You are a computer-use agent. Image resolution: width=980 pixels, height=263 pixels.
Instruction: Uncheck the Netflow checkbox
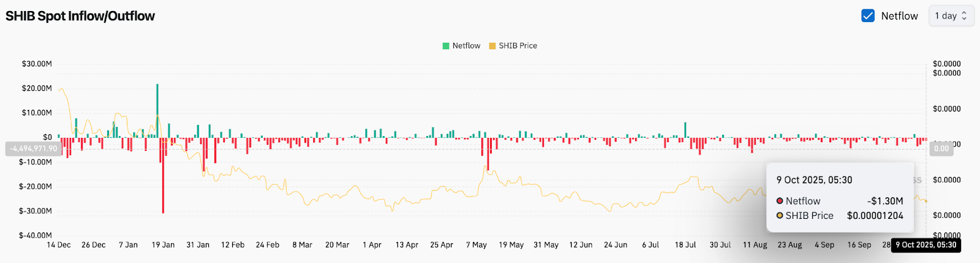pos(867,16)
